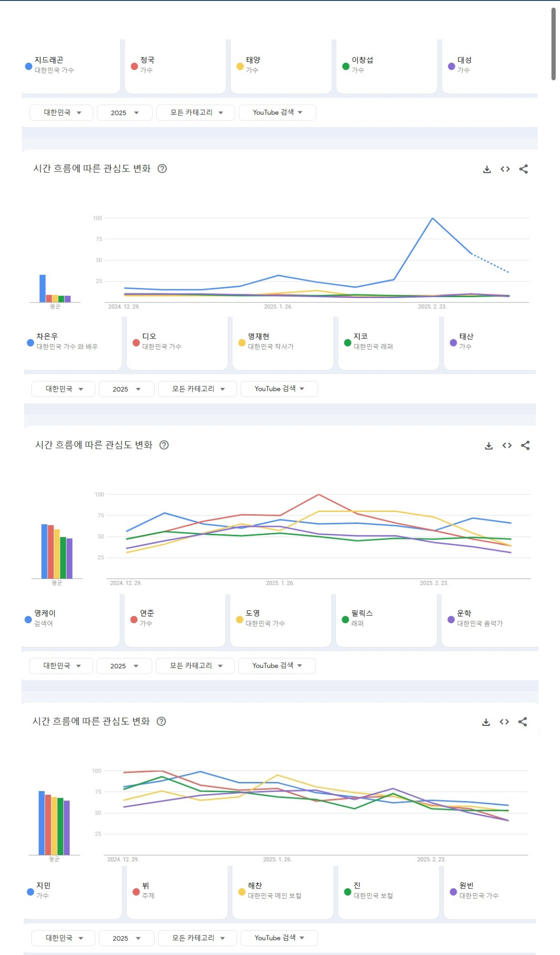Select the 지드래곤 search term card
The image size is (560, 955).
point(71,67)
